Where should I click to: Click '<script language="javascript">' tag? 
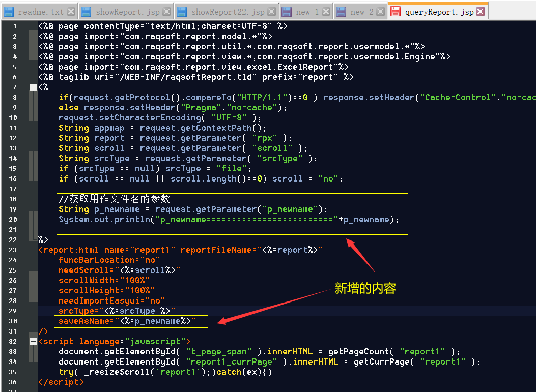coord(114,342)
